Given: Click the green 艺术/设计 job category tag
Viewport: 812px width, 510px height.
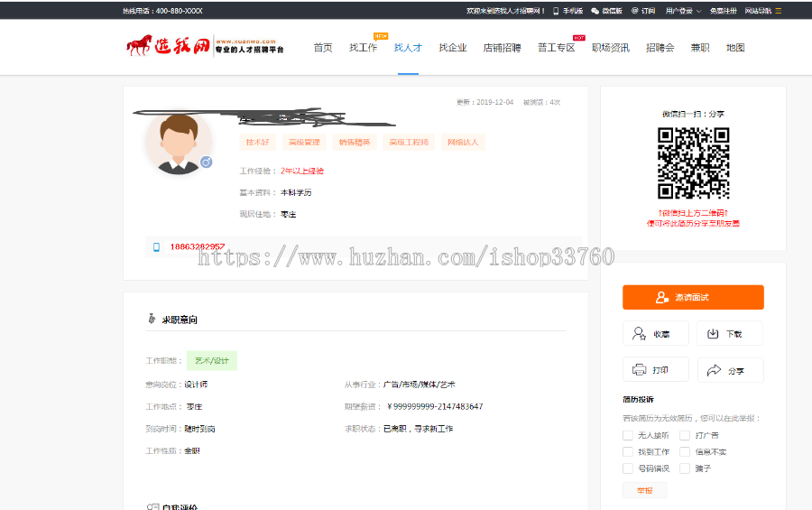Looking at the screenshot, I should pyautogui.click(x=212, y=361).
